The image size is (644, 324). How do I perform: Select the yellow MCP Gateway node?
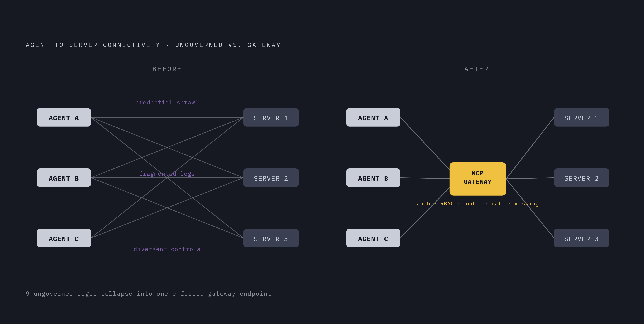pyautogui.click(x=478, y=179)
